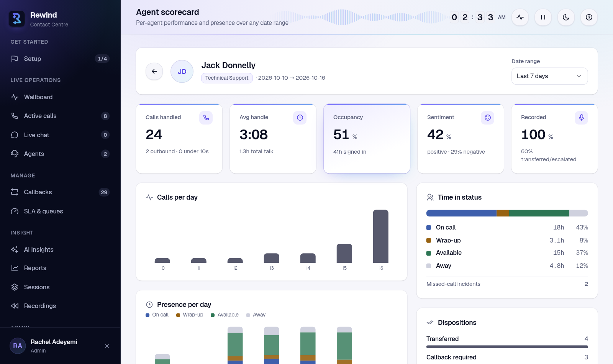
Task: Click the smiley icon on Sentiment card
Action: 487,118
